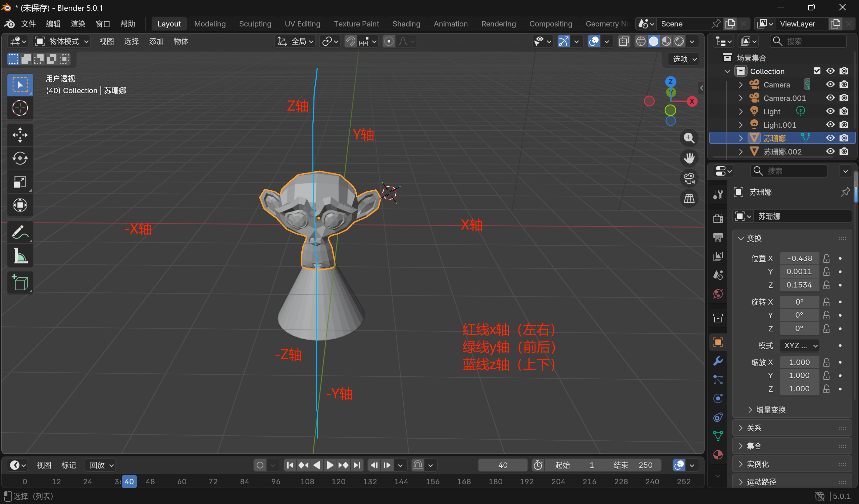The width and height of the screenshot is (859, 504).
Task: Click the Add Cube tool
Action: tap(20, 282)
